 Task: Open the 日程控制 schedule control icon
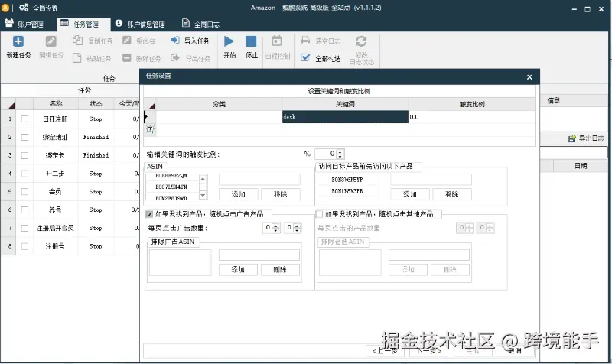click(277, 41)
